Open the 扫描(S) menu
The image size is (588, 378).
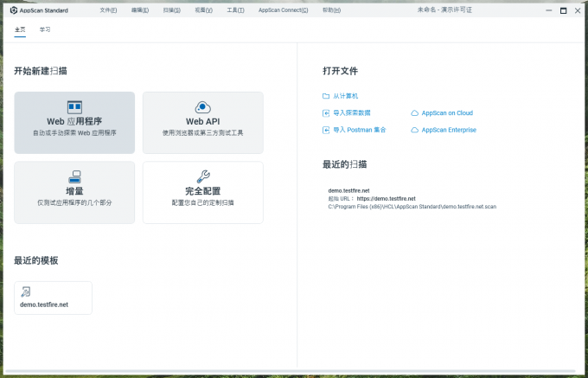click(172, 10)
